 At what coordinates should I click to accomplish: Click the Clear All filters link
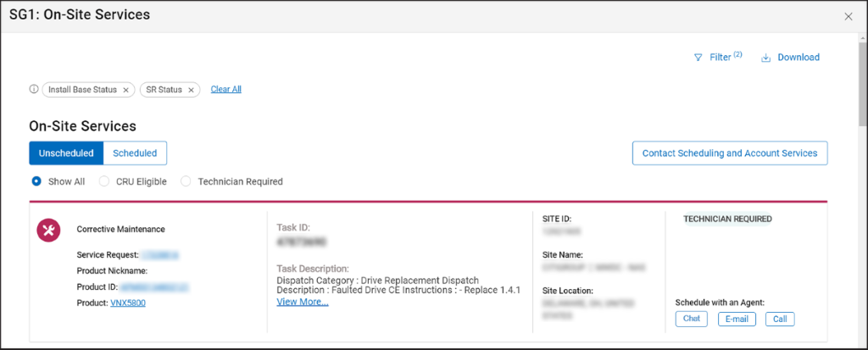coord(225,89)
